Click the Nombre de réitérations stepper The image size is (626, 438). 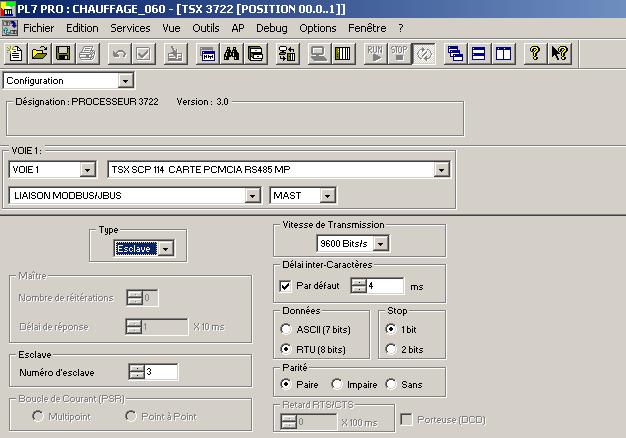coord(135,297)
